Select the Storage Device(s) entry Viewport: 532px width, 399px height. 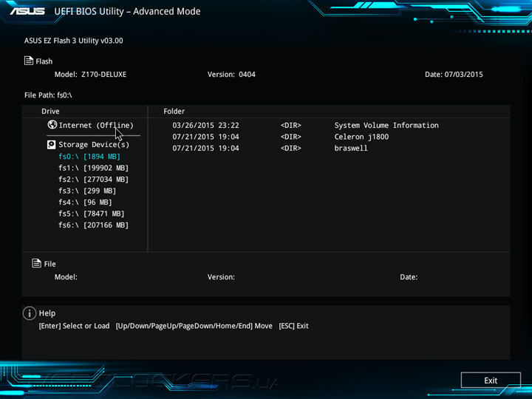pyautogui.click(x=94, y=145)
